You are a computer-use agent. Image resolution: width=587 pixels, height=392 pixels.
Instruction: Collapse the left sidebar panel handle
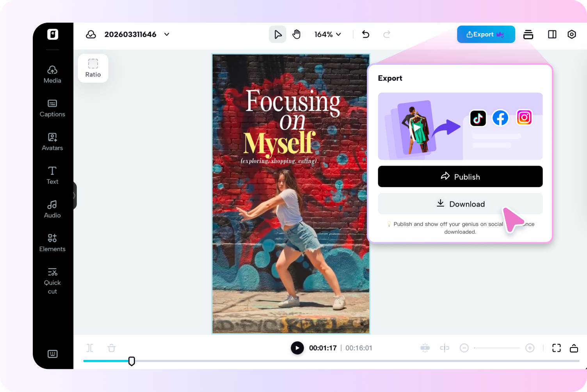click(x=74, y=195)
